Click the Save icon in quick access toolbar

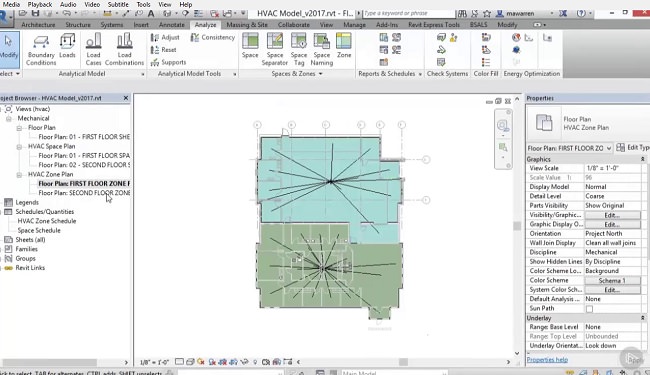tap(35, 14)
